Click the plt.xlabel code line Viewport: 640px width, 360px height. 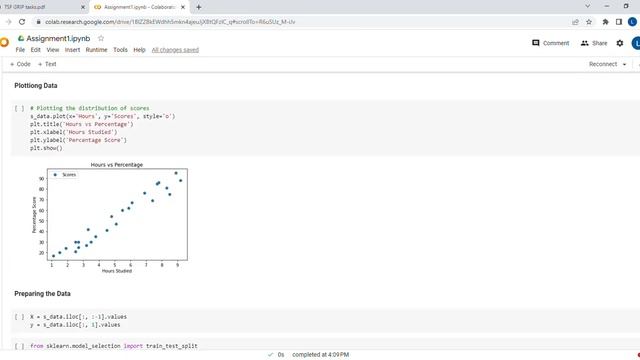click(73, 132)
